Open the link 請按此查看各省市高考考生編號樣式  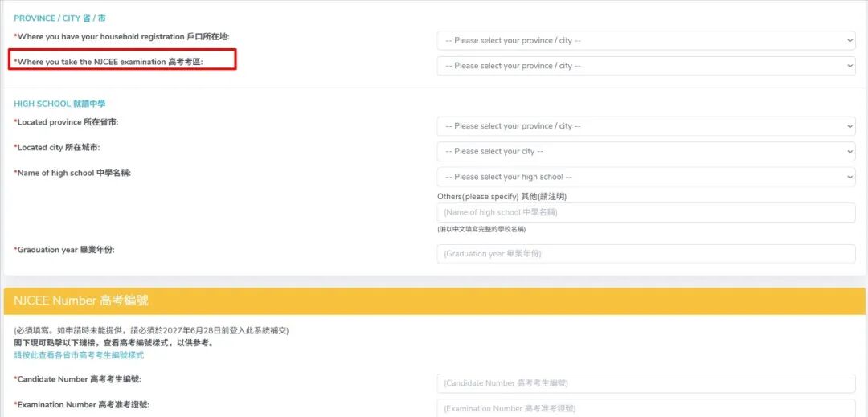coord(79,355)
